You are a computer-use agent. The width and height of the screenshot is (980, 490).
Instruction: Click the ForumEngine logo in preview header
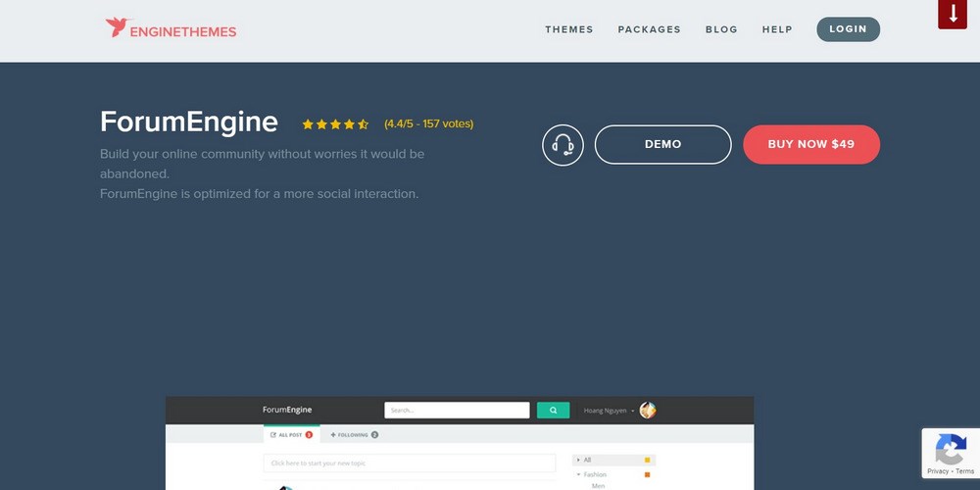[x=287, y=410]
